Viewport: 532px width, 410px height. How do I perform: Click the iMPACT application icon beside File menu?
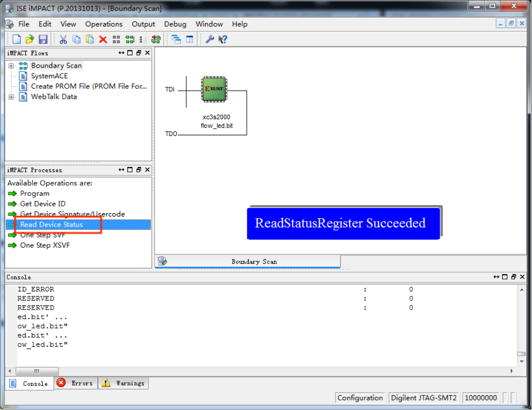[x=10, y=24]
